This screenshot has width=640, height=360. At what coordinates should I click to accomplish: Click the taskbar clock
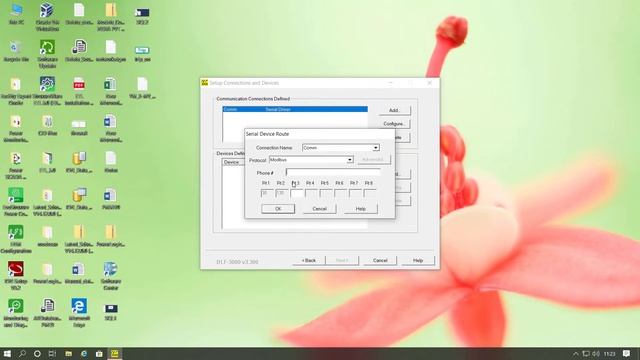[609, 353]
